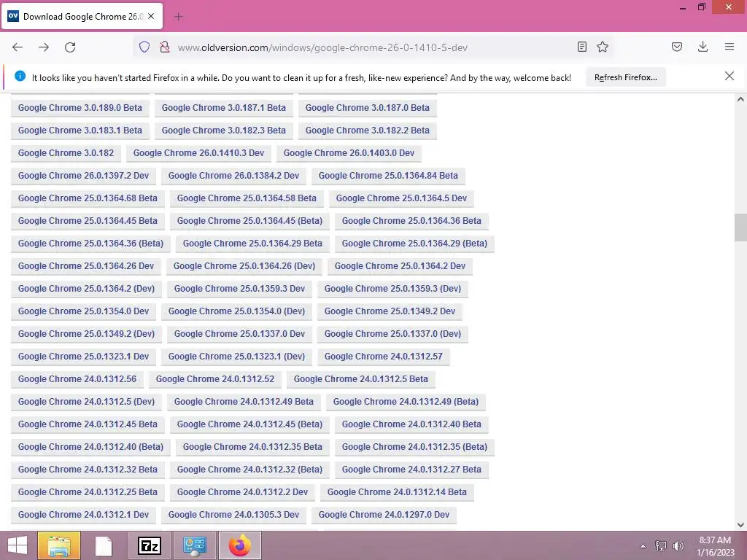Open tracking protection shield icon
This screenshot has width=747, height=560.
[x=144, y=47]
